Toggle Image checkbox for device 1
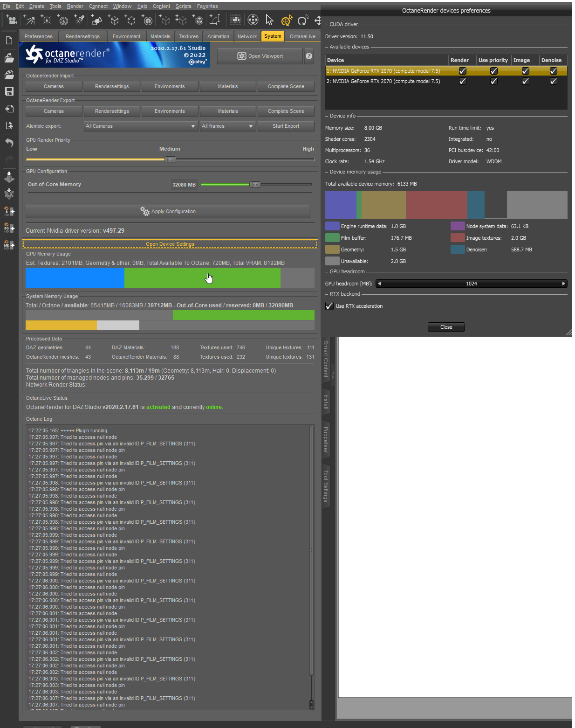The image size is (575, 728). click(526, 71)
